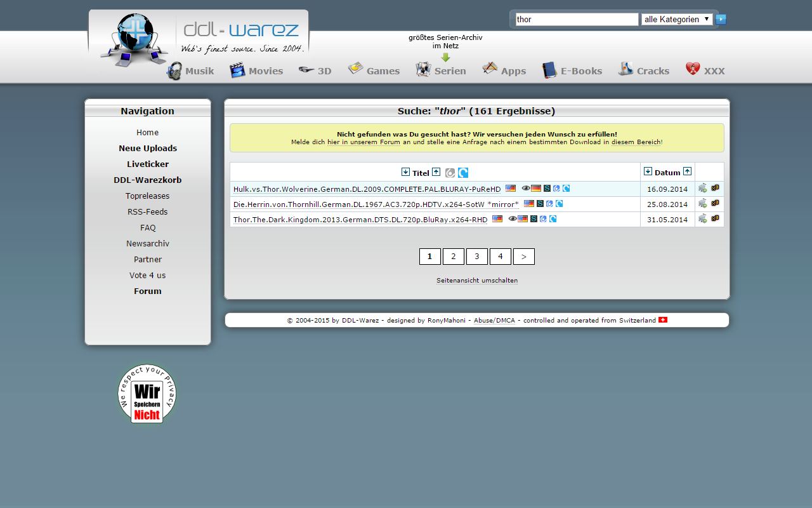Click the next page '>' button

pos(524,257)
